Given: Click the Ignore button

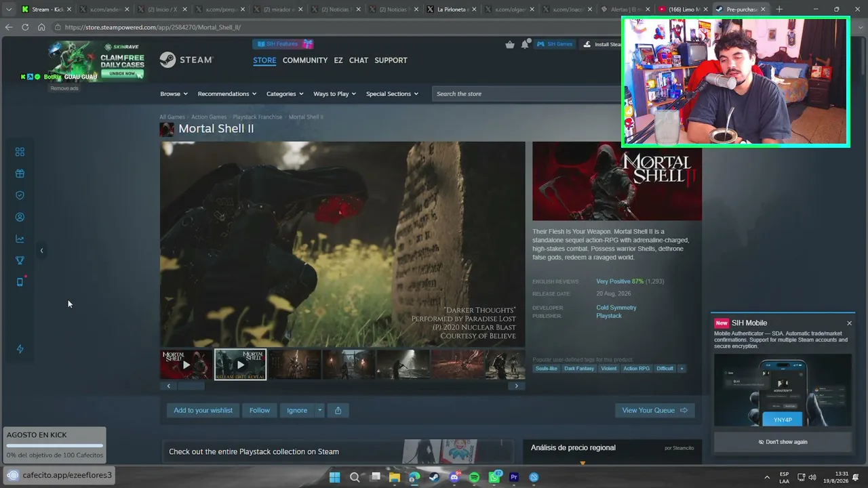Looking at the screenshot, I should [x=297, y=410].
